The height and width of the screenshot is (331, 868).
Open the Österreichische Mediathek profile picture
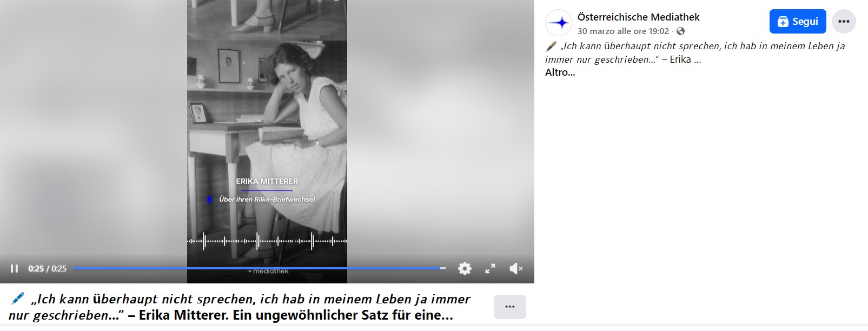click(x=559, y=23)
